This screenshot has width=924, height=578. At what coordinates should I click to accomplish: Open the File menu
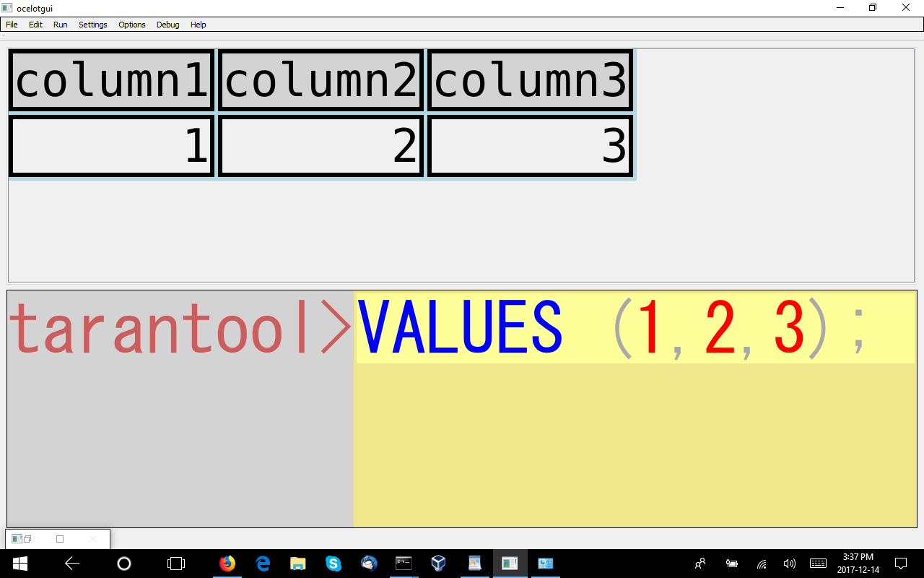(12, 25)
